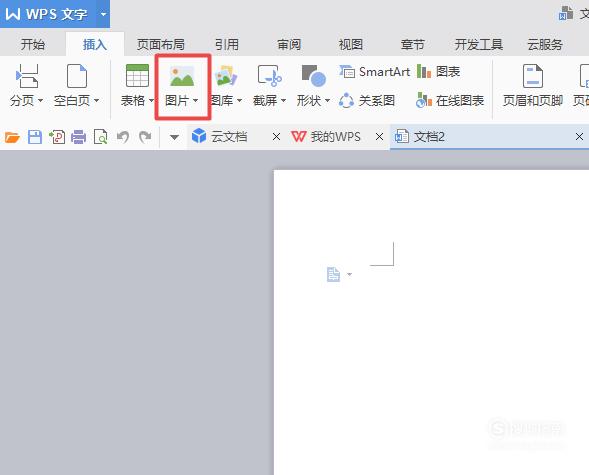
Task: Click the 空白页 blank page icon
Action: (x=77, y=76)
